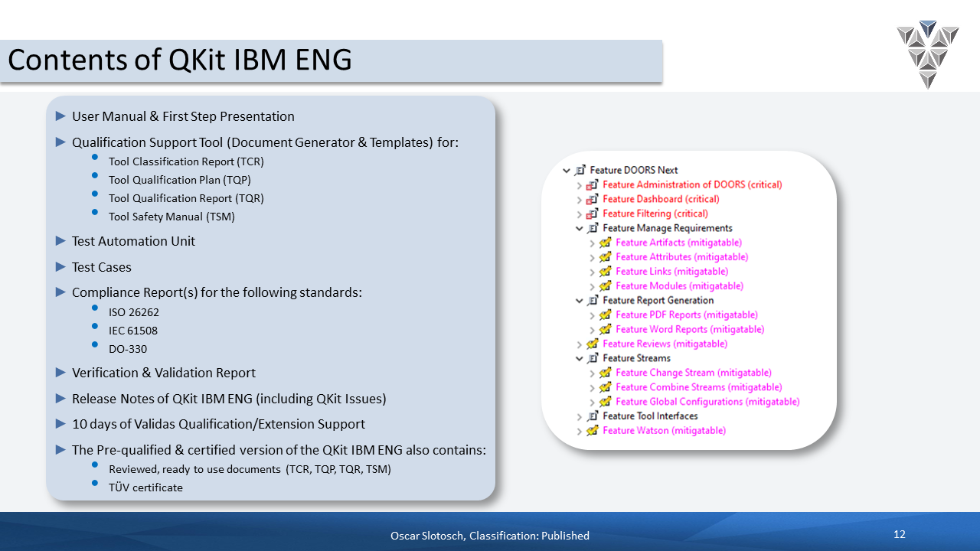Collapse the Feature DOORS Next tree node
980x551 pixels.
tap(567, 171)
